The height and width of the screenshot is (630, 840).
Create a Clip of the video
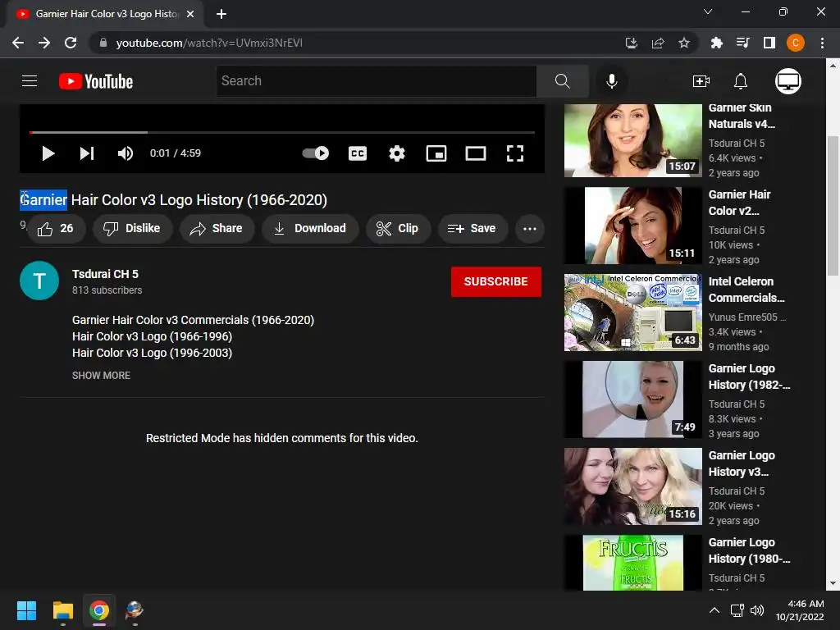click(398, 228)
